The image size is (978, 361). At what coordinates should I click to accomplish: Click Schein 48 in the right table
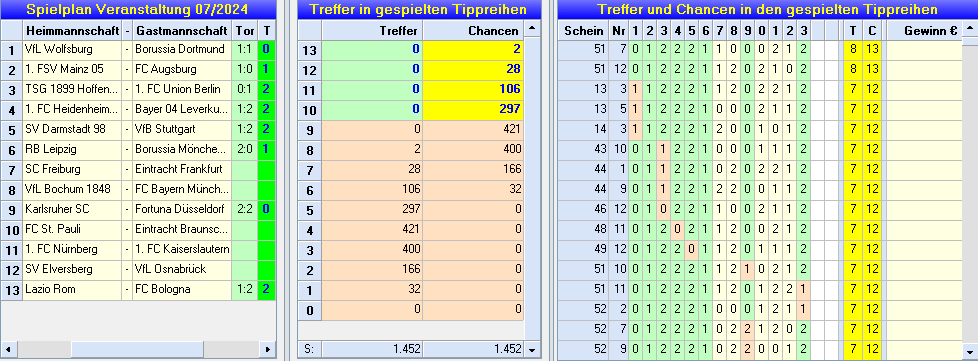click(x=583, y=229)
